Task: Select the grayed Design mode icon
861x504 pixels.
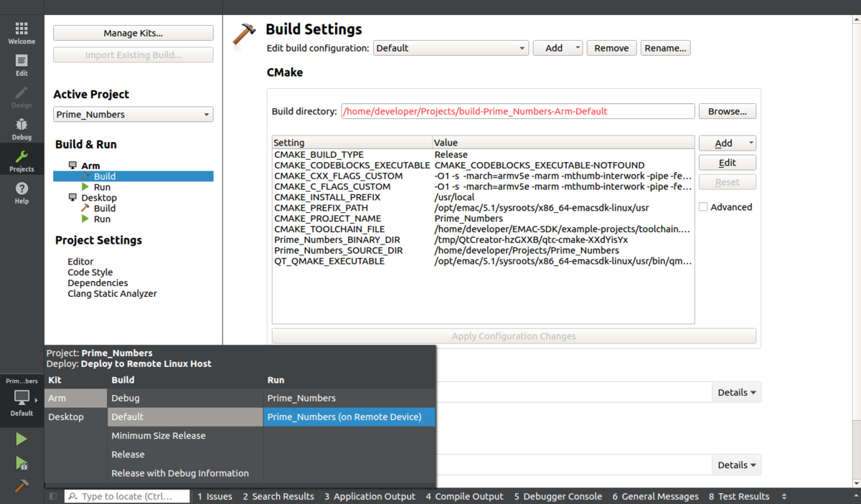Action: pyautogui.click(x=22, y=97)
